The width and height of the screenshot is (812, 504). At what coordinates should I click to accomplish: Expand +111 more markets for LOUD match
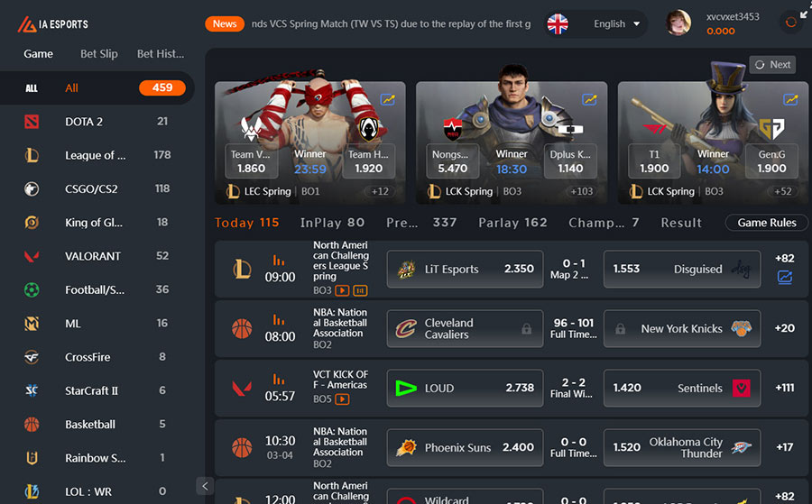785,388
